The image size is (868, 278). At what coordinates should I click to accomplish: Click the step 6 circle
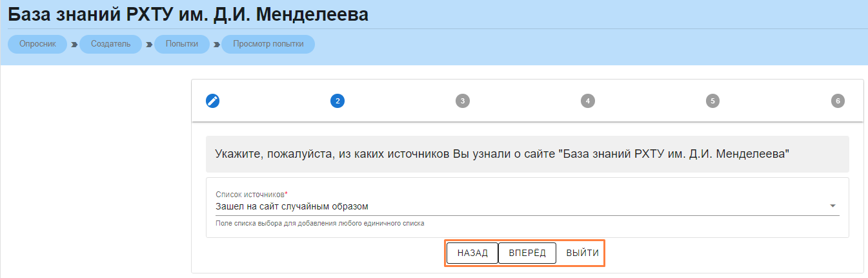click(x=837, y=101)
